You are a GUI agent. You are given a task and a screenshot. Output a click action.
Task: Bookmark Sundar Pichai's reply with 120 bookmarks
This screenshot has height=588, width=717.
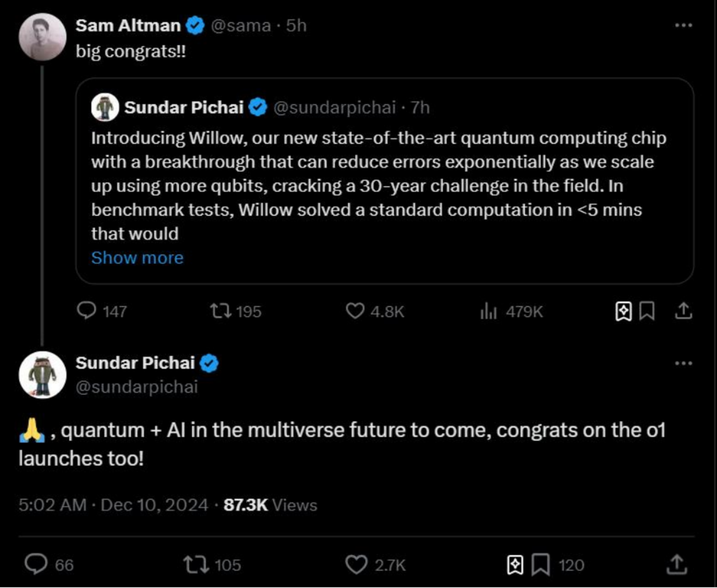tap(541, 565)
